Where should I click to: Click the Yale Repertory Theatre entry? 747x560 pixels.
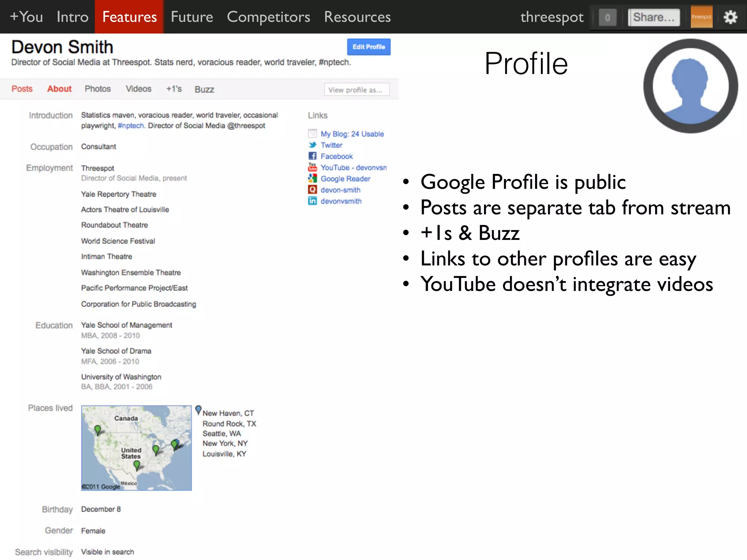click(119, 194)
